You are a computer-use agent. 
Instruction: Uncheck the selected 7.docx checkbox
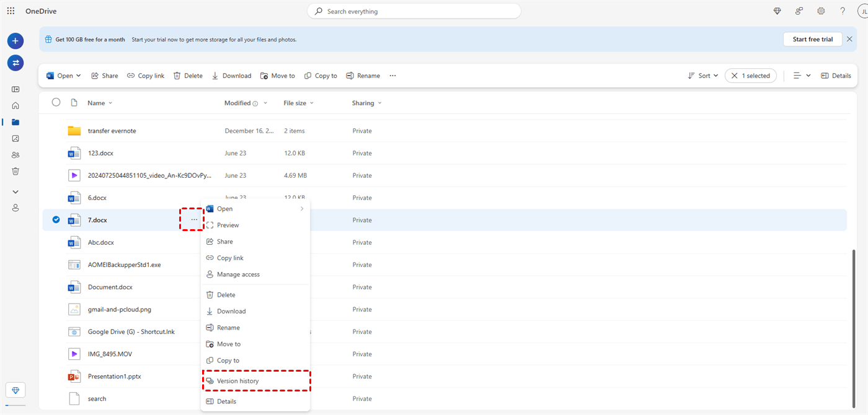click(56, 219)
